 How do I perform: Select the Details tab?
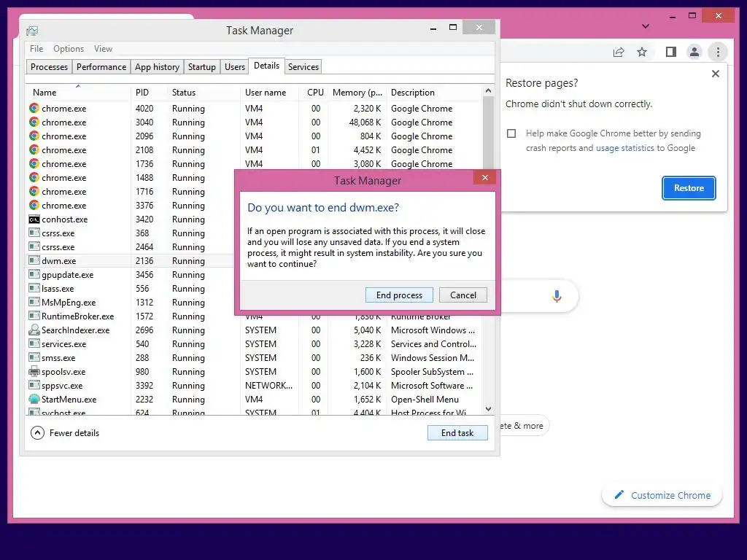coord(266,66)
